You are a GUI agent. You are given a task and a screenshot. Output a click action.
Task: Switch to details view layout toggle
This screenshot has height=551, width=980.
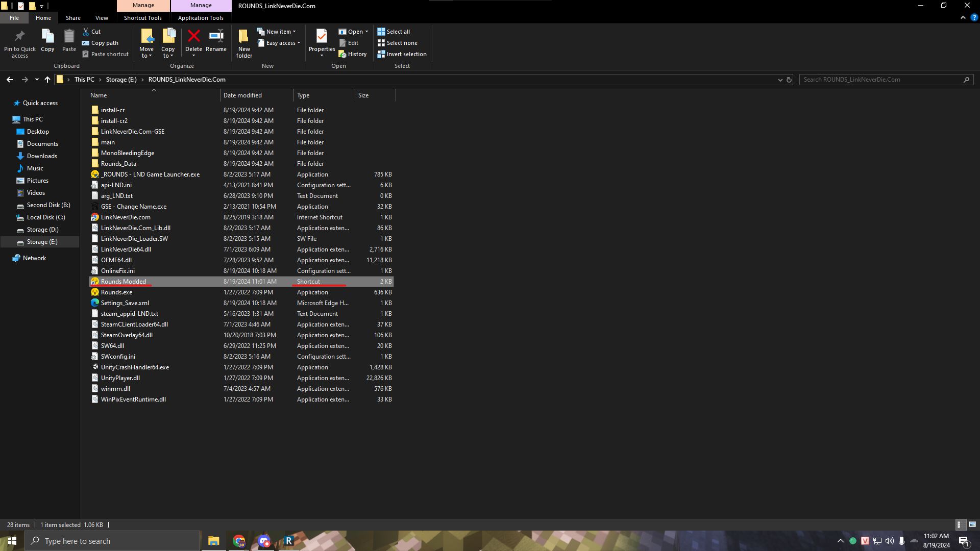pyautogui.click(x=960, y=524)
